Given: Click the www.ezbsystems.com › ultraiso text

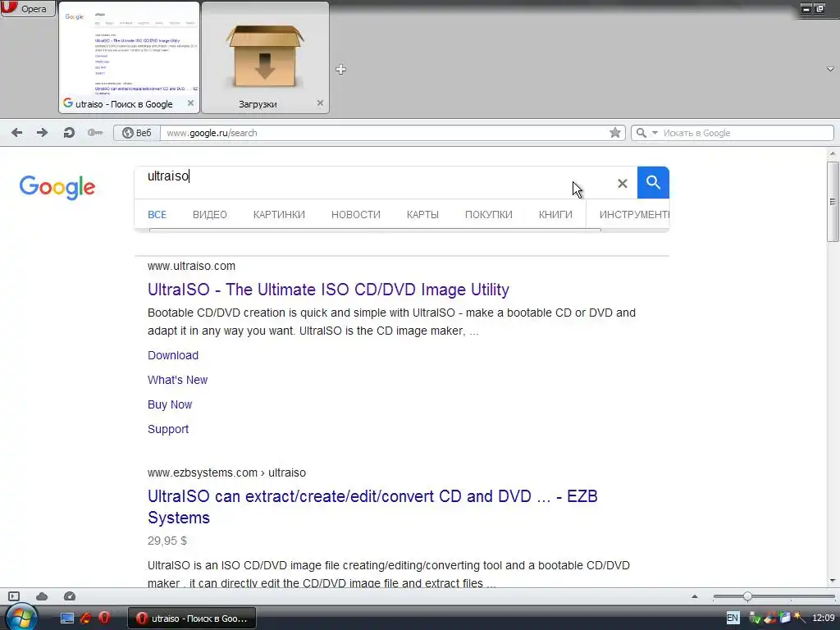Looking at the screenshot, I should click(x=226, y=473).
